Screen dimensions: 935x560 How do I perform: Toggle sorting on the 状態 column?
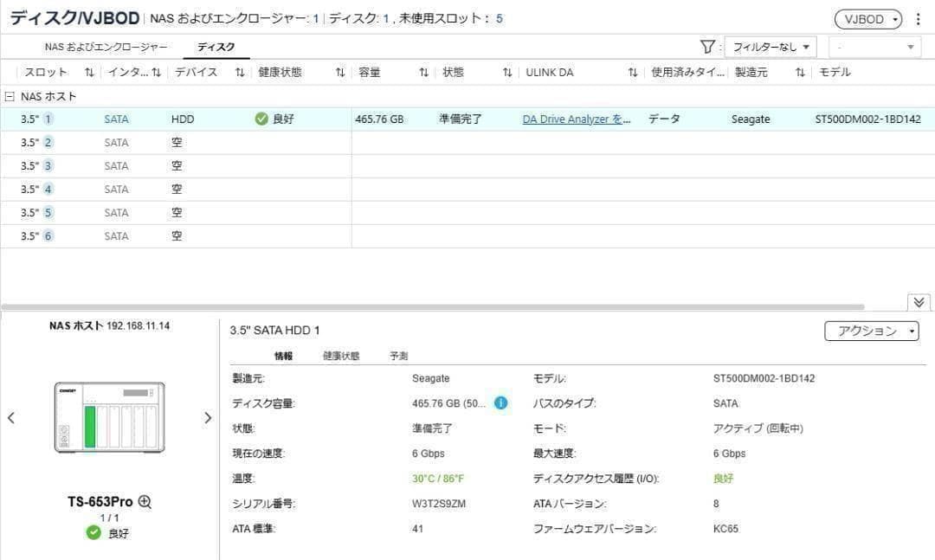tap(506, 73)
